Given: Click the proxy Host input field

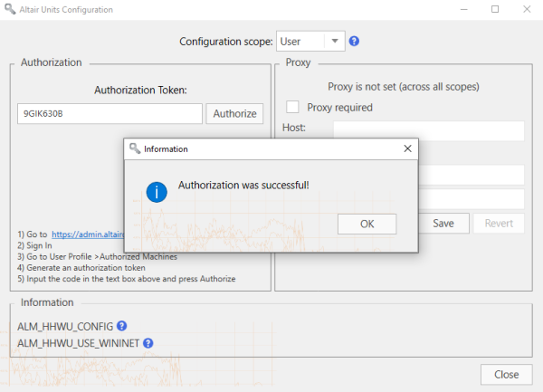Looking at the screenshot, I should coord(429,130).
